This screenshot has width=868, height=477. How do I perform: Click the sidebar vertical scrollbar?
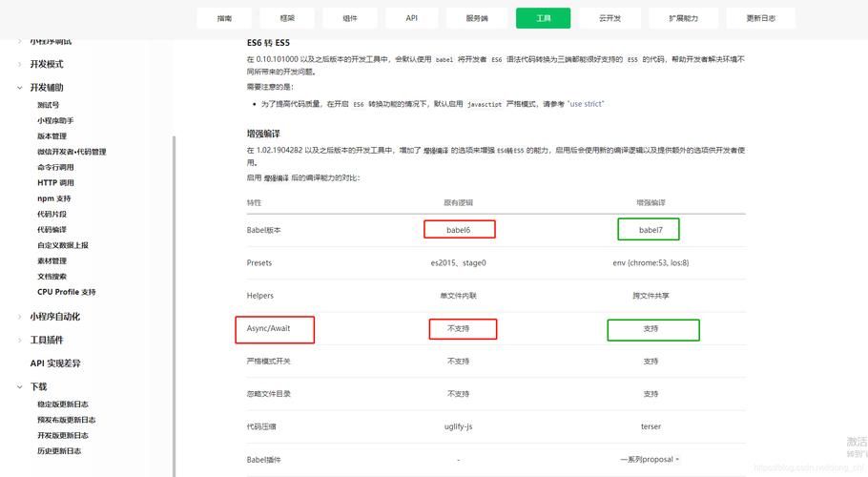point(173,286)
